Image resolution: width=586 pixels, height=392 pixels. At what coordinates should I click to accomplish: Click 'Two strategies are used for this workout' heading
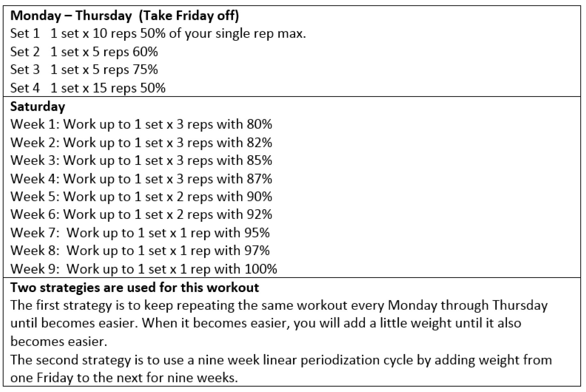click(x=135, y=288)
